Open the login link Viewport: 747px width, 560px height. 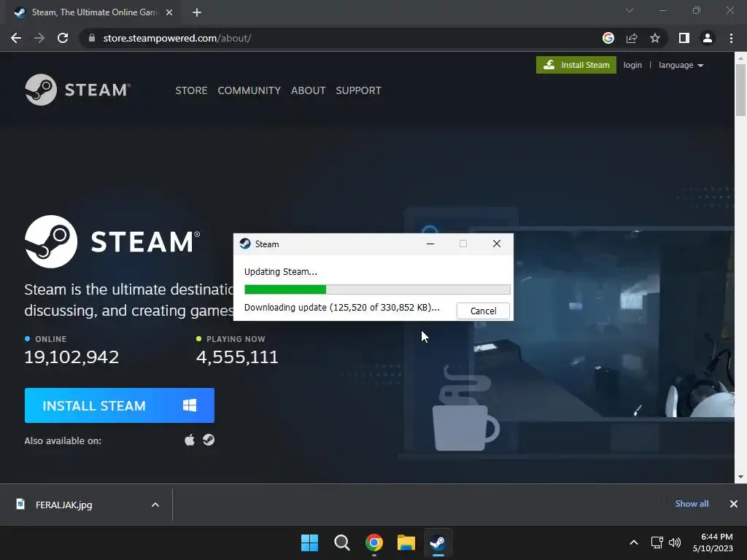[632, 65]
